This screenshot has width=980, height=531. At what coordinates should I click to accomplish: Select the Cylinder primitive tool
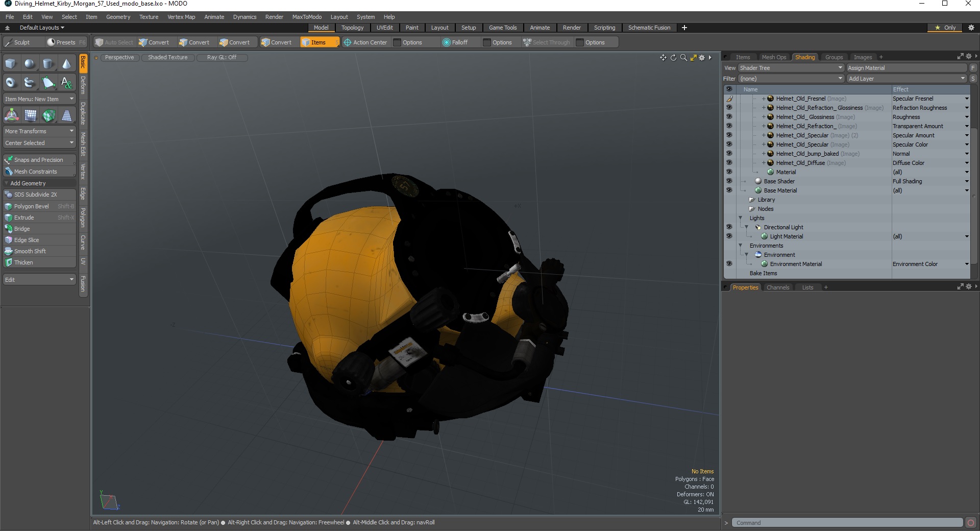(x=48, y=64)
